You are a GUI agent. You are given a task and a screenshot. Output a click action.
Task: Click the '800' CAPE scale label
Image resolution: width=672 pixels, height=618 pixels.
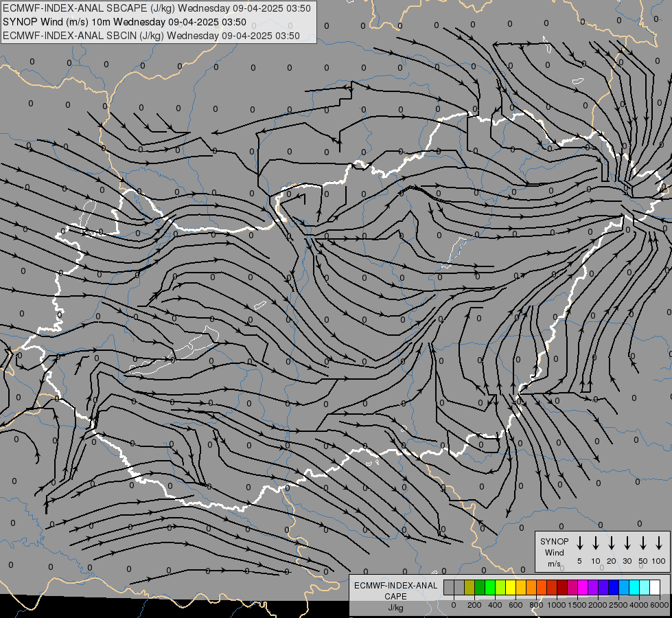536,605
